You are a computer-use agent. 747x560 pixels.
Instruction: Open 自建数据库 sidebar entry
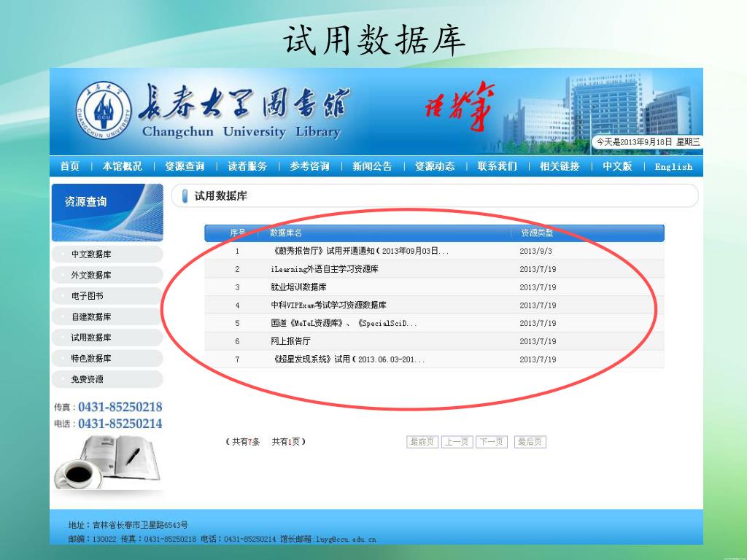click(107, 316)
